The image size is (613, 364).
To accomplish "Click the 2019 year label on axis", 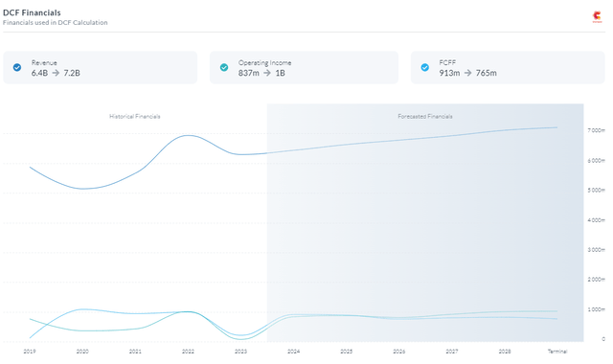I will point(30,352).
